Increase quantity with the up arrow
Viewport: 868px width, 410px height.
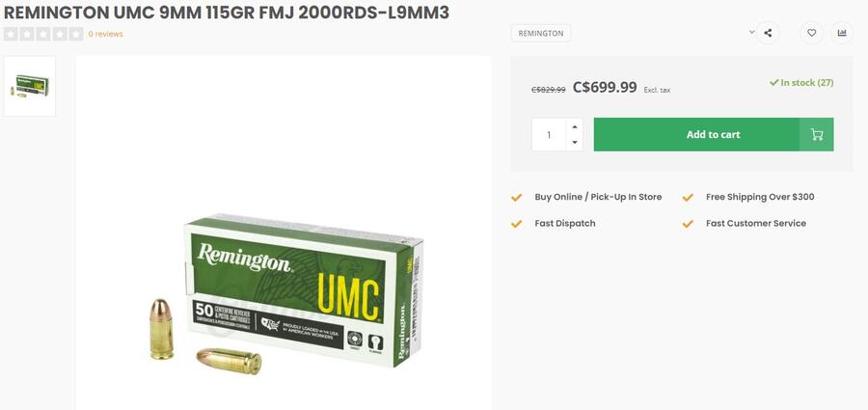pos(575,127)
